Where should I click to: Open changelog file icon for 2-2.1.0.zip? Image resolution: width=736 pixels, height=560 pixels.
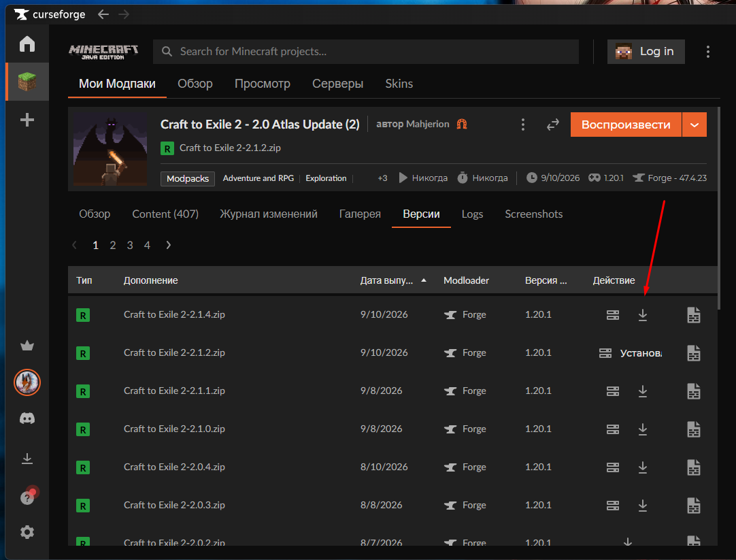694,429
